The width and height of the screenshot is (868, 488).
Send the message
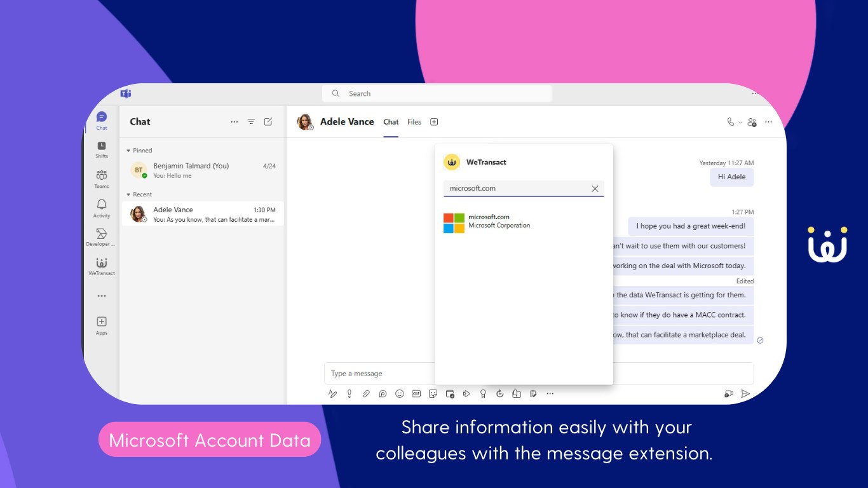coord(746,394)
